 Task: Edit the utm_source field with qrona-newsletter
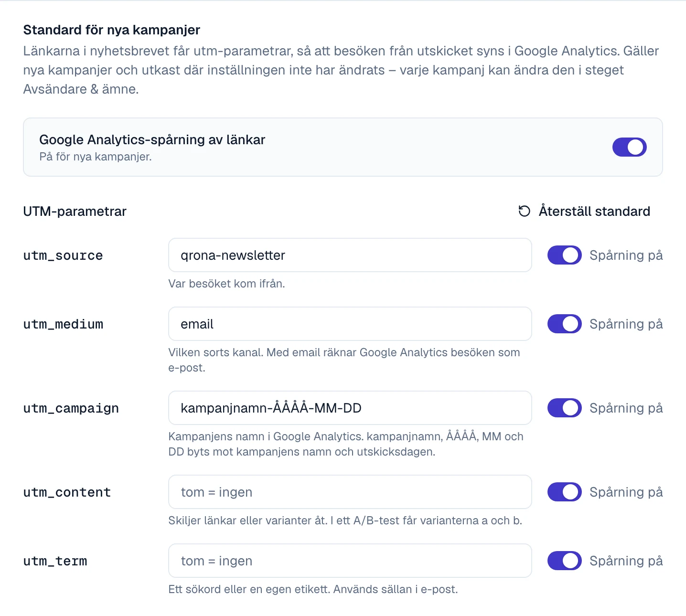(x=350, y=255)
